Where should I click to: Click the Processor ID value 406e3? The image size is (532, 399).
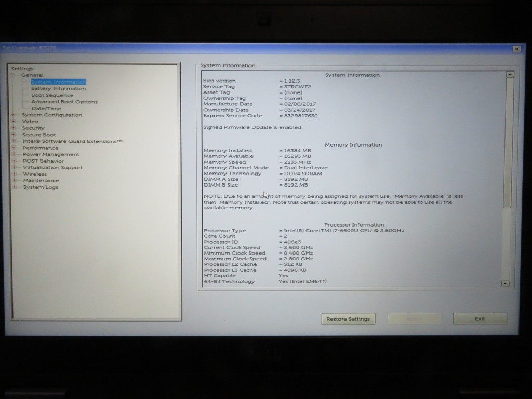pos(292,242)
